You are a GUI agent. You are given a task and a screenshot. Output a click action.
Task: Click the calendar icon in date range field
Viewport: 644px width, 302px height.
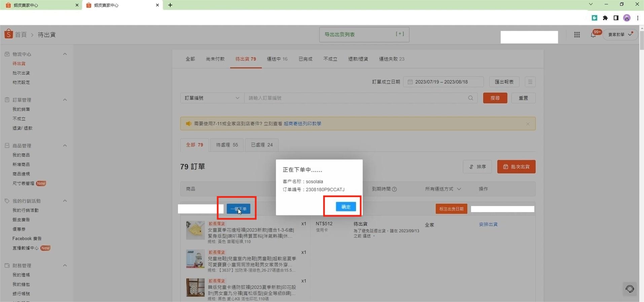(x=410, y=82)
